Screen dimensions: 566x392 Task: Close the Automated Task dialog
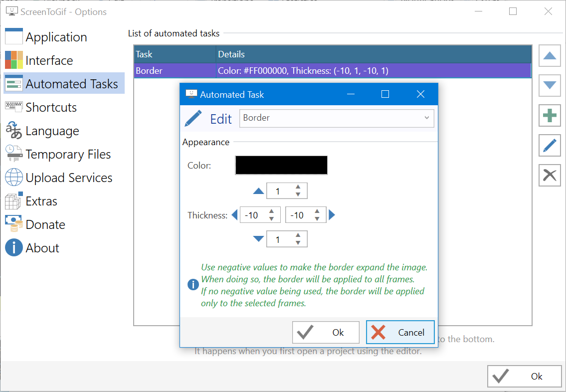pyautogui.click(x=420, y=94)
